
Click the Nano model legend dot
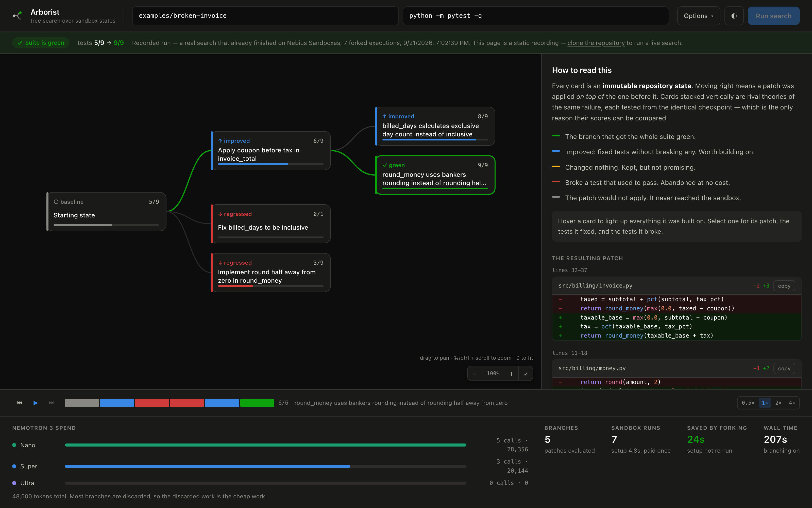pos(14,445)
